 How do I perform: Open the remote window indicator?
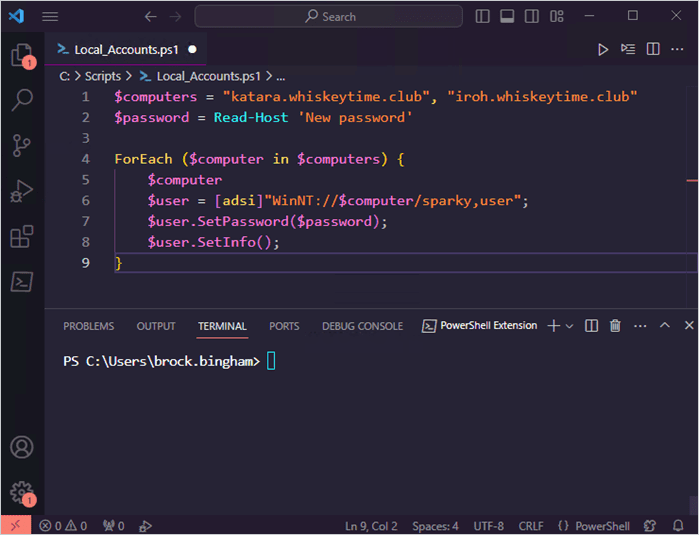point(16,526)
